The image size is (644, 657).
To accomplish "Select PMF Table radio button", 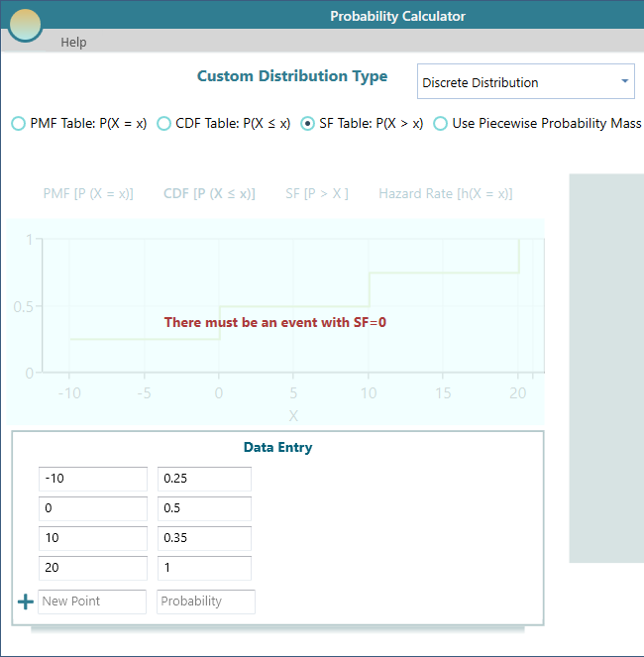I will tap(19, 124).
